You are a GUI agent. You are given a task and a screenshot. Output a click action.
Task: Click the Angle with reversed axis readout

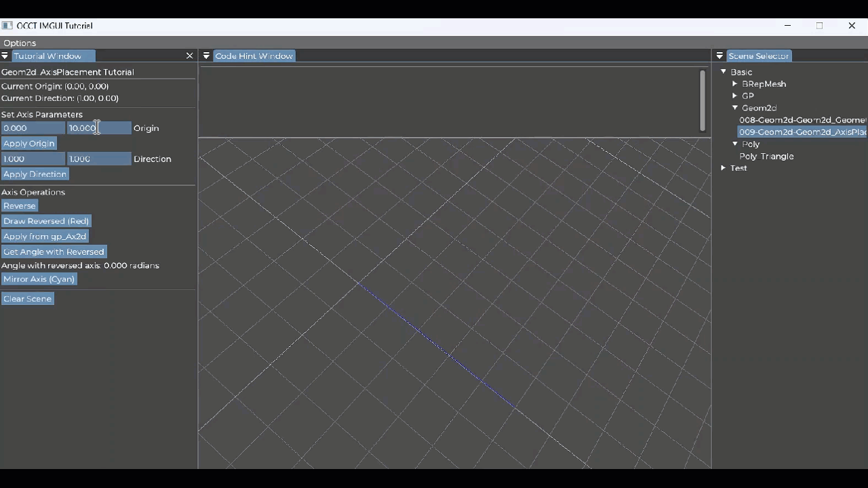(x=80, y=265)
